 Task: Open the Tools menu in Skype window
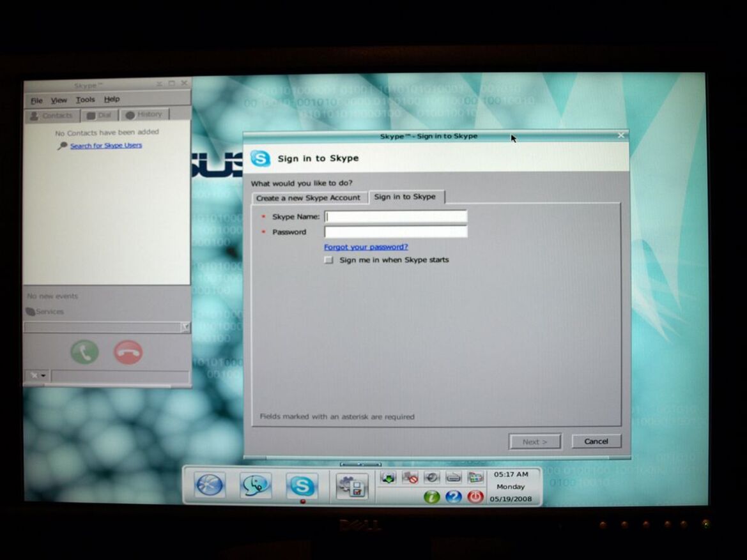[x=85, y=100]
